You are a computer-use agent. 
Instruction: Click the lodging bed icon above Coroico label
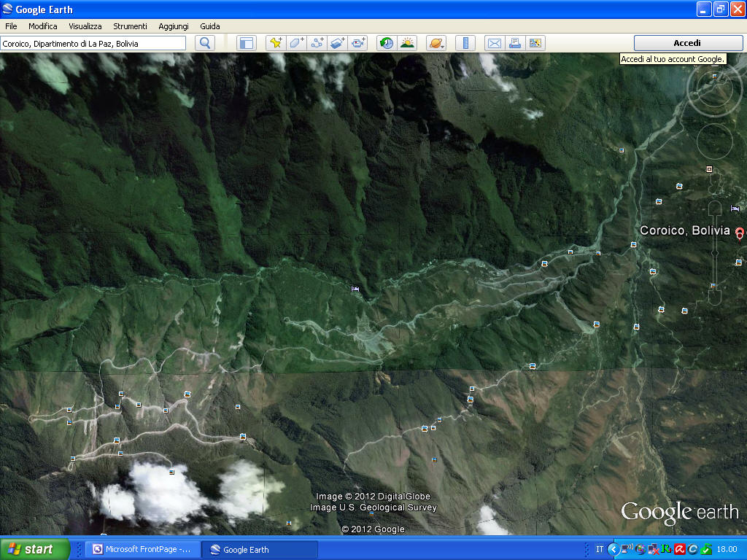point(735,209)
